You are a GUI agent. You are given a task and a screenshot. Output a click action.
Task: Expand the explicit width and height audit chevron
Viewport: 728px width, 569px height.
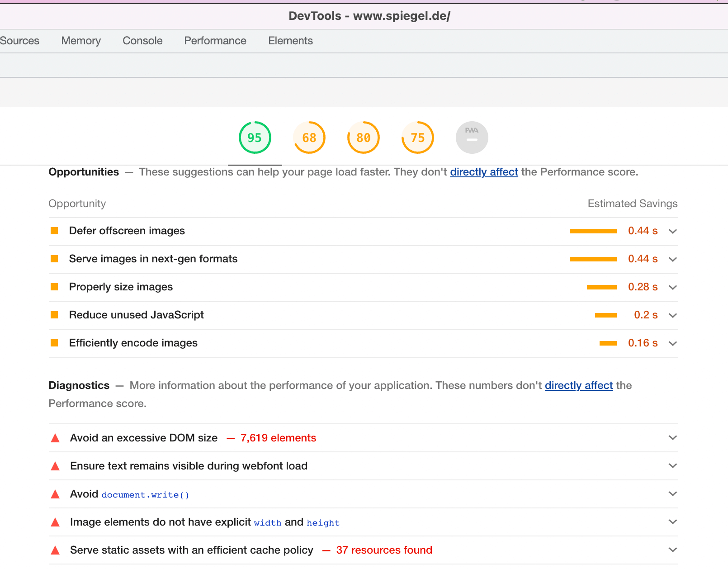click(x=673, y=522)
